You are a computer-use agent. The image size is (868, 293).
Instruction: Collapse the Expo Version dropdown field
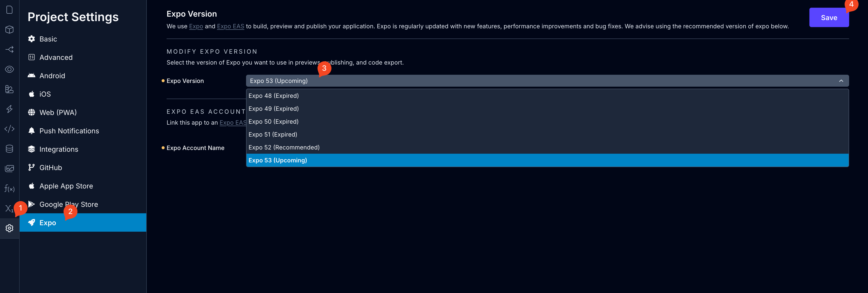[547, 81]
